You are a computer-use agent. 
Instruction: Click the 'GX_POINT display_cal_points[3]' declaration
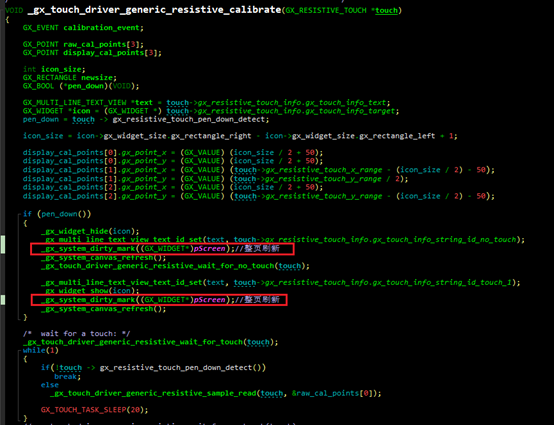tap(92, 53)
